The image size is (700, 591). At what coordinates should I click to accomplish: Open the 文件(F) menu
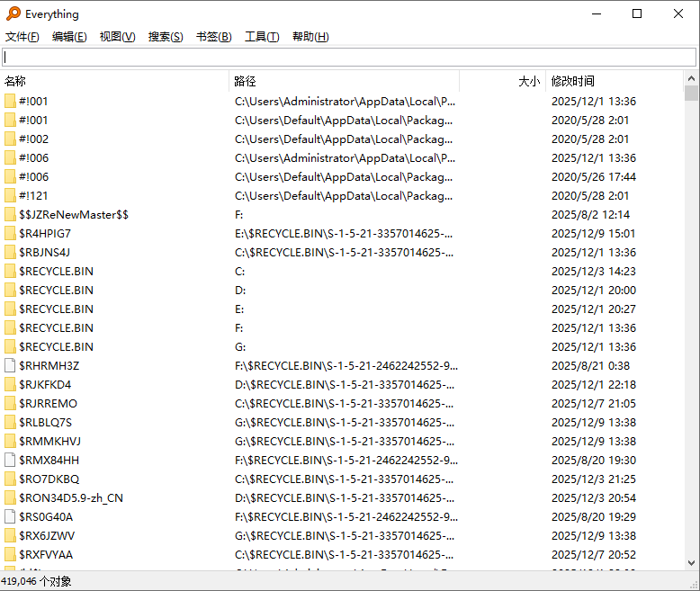22,37
